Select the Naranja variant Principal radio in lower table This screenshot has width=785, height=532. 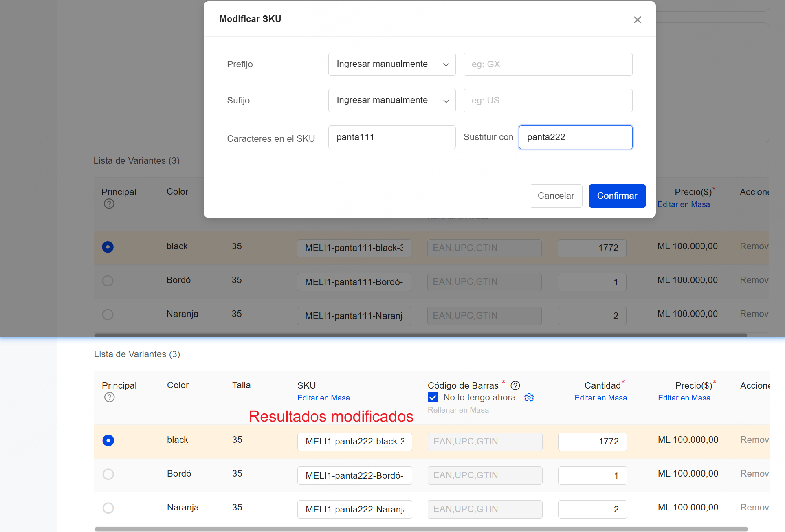[x=108, y=508]
